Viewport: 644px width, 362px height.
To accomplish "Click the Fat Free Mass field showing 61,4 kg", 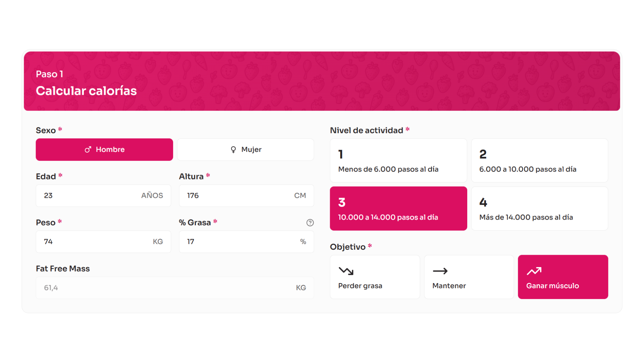I will [x=175, y=288].
